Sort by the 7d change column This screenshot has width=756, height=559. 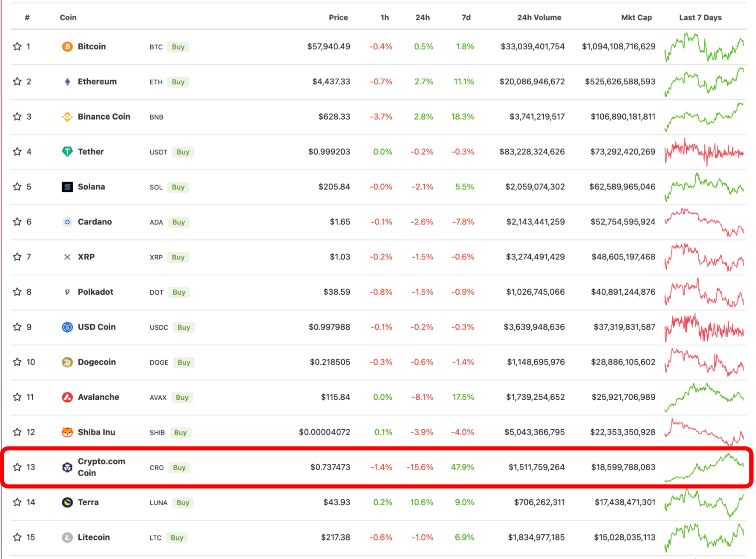466,18
